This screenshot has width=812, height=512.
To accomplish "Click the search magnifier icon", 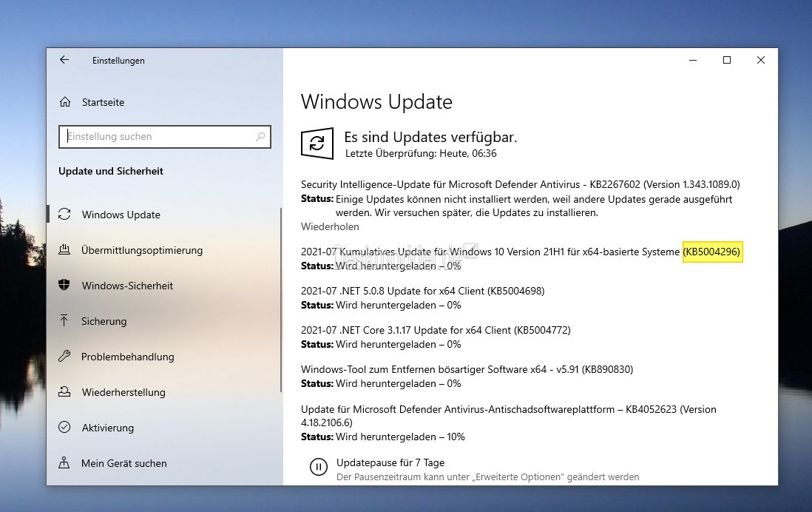I will (x=260, y=137).
